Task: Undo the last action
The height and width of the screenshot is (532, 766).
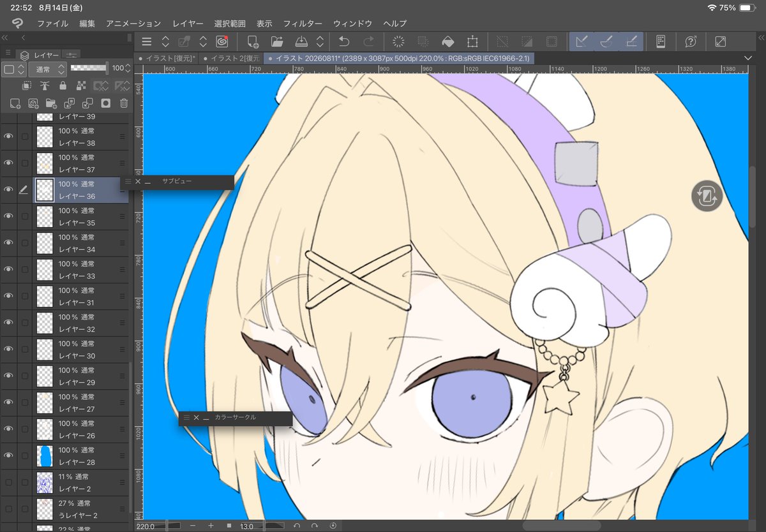Action: (343, 42)
